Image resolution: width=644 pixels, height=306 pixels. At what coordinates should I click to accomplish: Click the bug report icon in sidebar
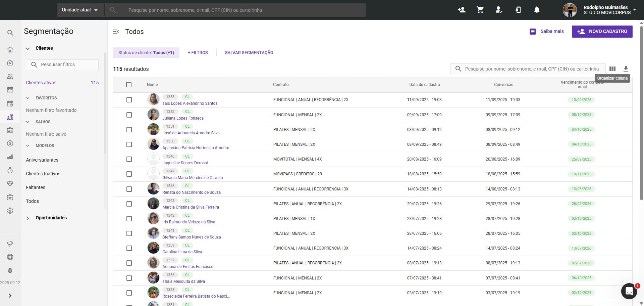tap(10, 270)
